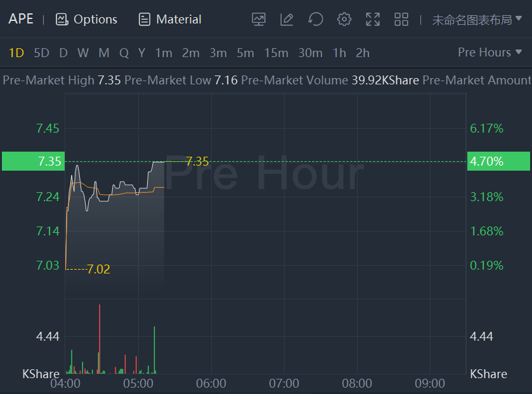Image resolution: width=532 pixels, height=394 pixels.
Task: Switch to the 30m interval
Action: 310,53
